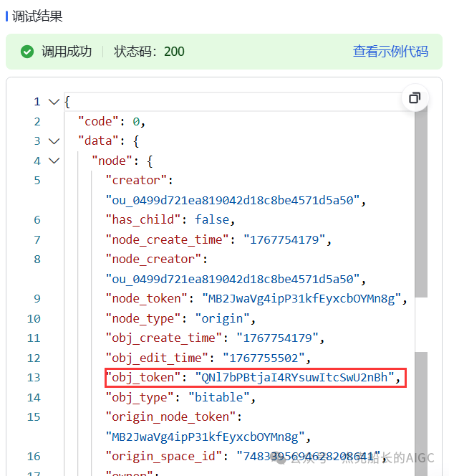Collapse the "node" object on line 4
The image size is (449, 476).
(x=54, y=161)
